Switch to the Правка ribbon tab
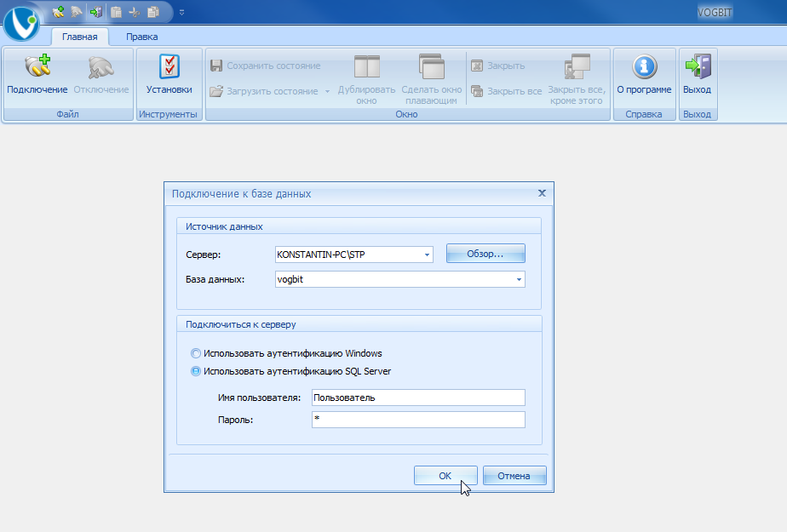 pyautogui.click(x=142, y=37)
